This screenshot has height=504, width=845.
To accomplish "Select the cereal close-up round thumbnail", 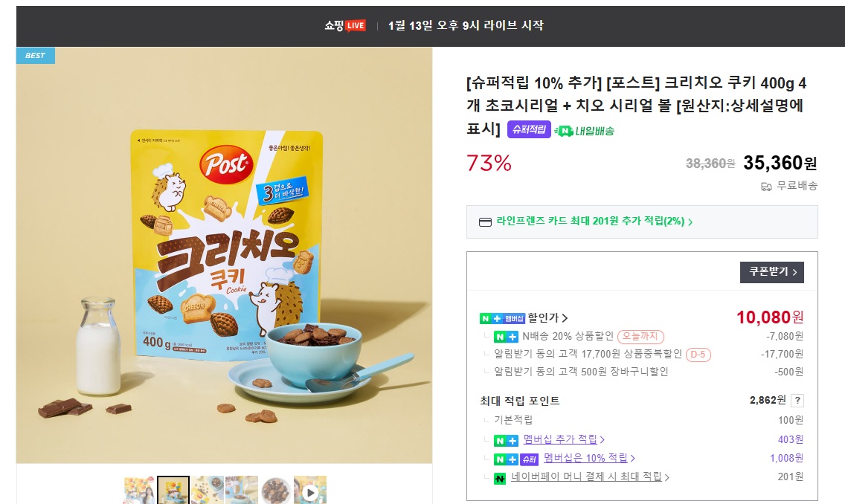I will click(x=276, y=490).
